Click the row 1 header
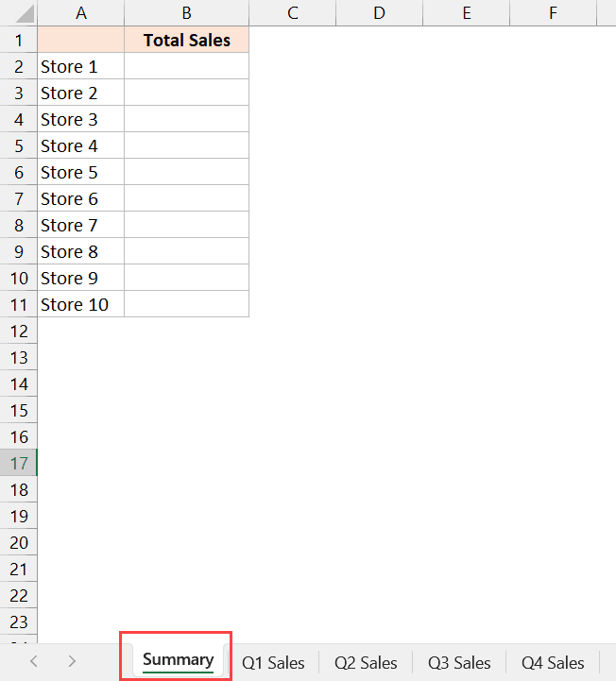616x681 pixels. click(x=19, y=40)
